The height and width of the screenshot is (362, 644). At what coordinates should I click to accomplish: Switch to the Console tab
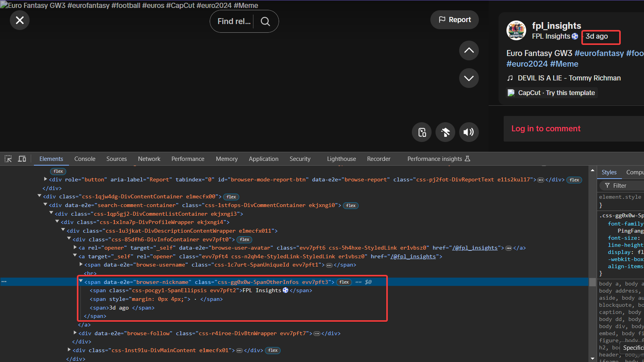tap(84, 159)
